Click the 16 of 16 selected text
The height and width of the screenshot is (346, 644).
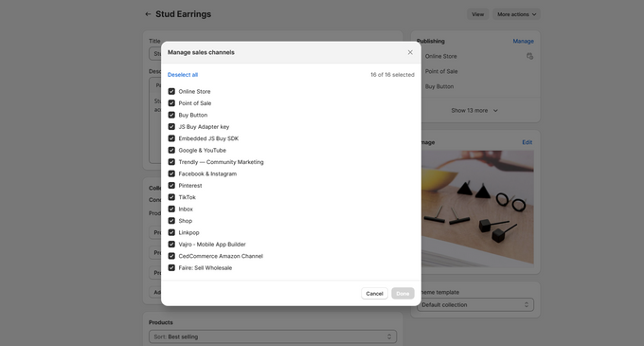[x=392, y=75]
